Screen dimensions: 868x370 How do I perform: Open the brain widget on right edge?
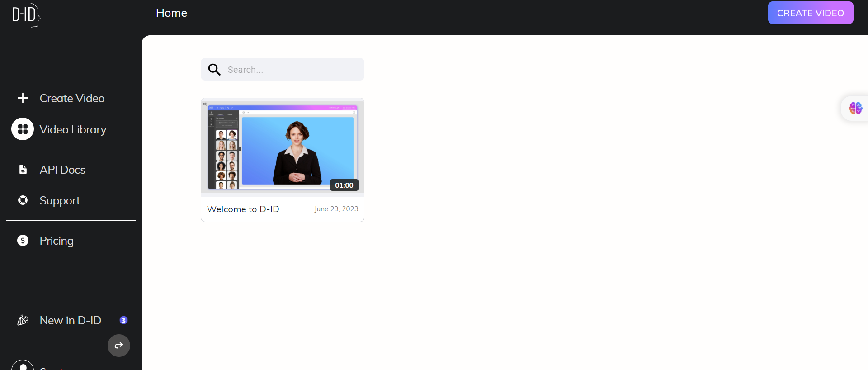coord(855,108)
